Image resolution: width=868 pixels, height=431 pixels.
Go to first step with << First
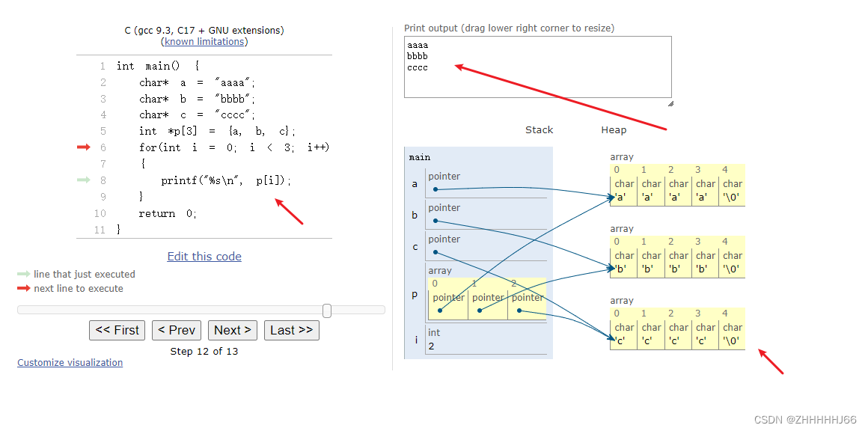[x=117, y=330]
